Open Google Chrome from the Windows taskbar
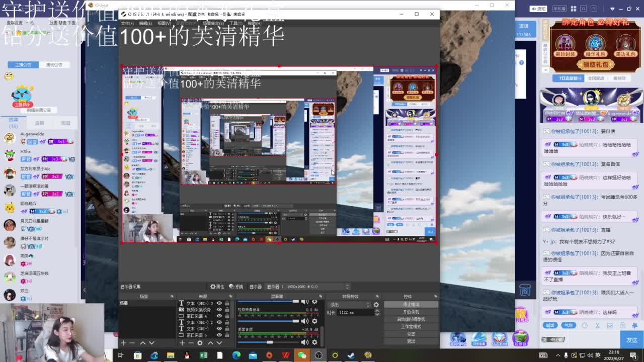 pyautogui.click(x=155, y=356)
